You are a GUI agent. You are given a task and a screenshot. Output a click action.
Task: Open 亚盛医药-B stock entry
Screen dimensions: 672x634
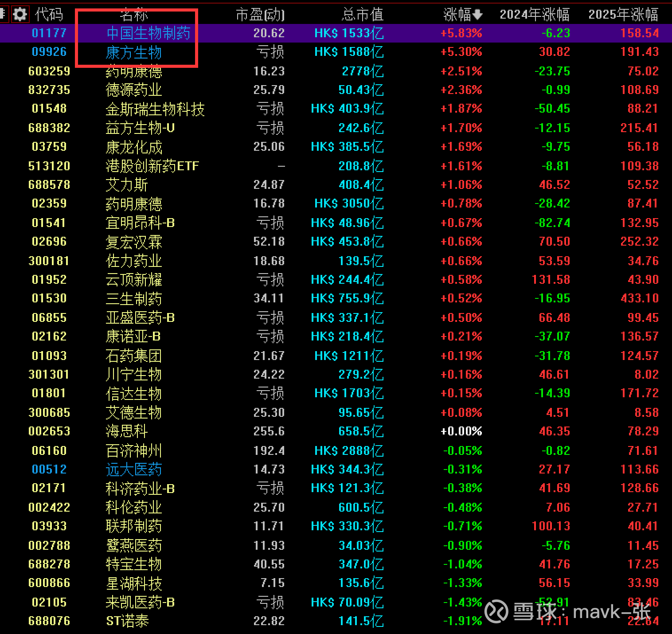[x=141, y=318]
